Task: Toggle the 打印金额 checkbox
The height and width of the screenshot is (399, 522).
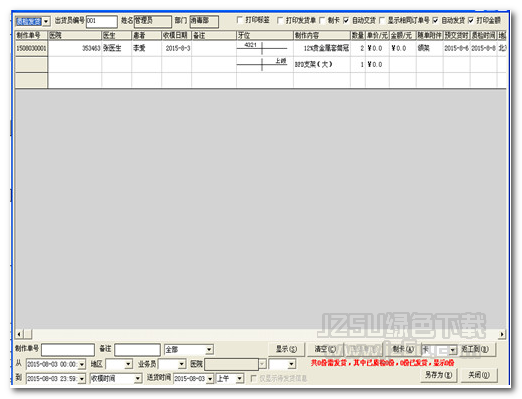Action: click(471, 21)
